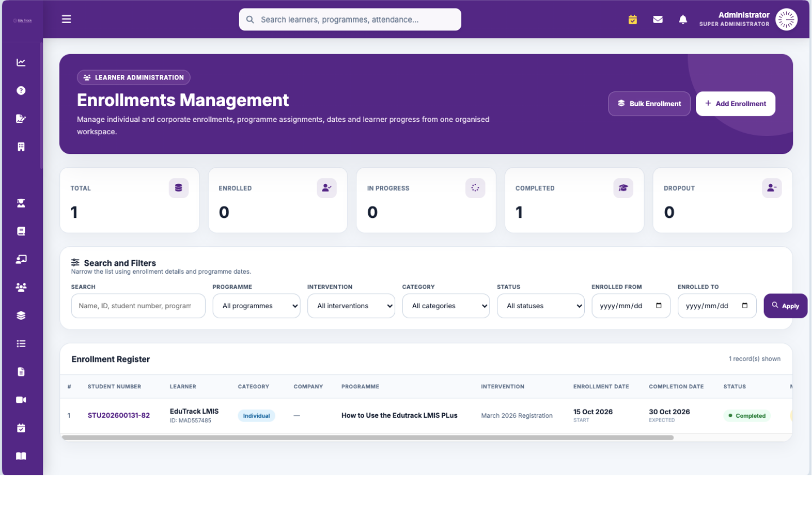Open the All statuses dropdown
The height and width of the screenshot is (508, 812).
[x=541, y=306]
